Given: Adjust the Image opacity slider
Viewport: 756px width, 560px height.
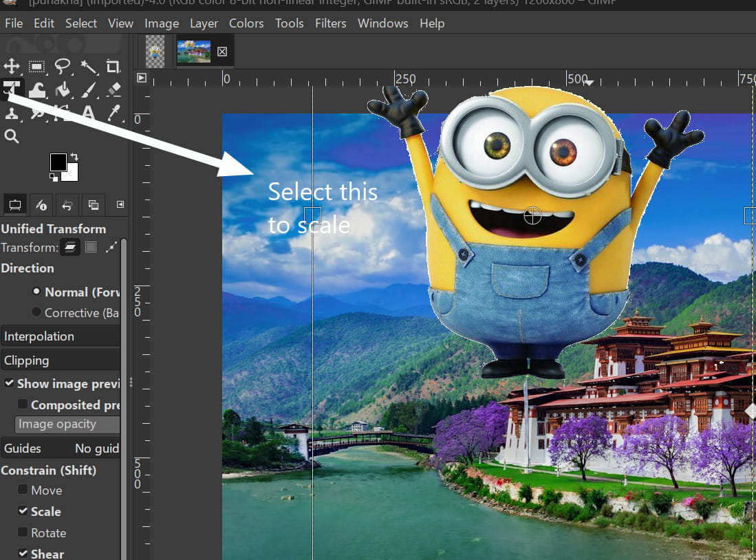Looking at the screenshot, I should (67, 424).
